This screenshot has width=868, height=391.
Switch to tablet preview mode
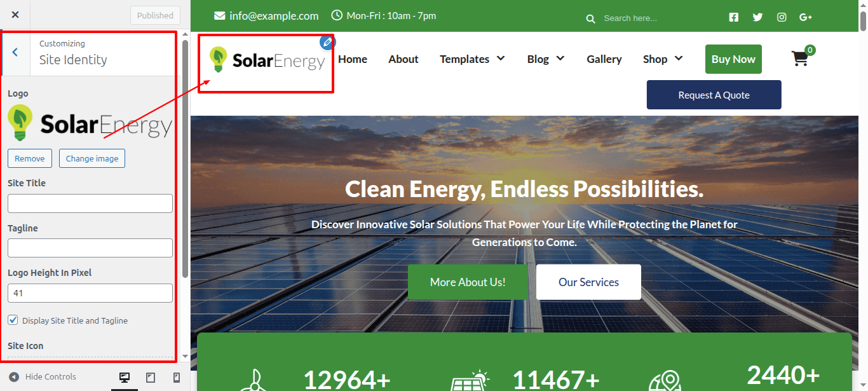point(151,377)
